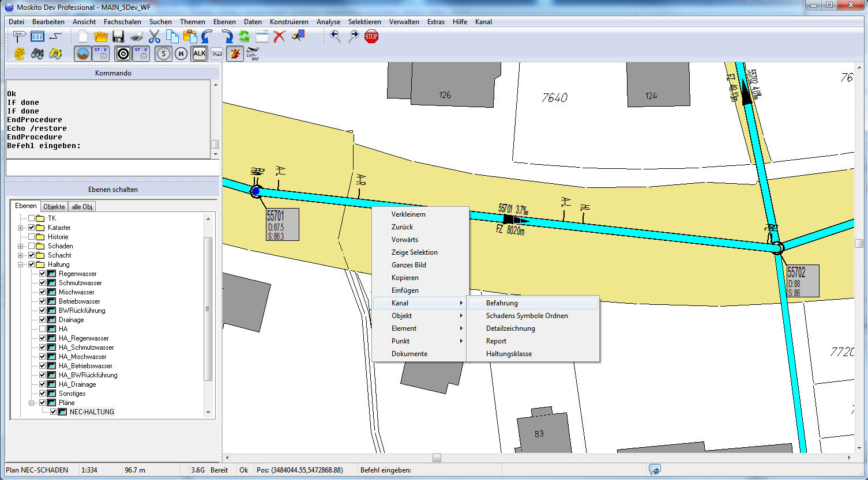Click the Luftbild airplane icon
Viewport: 868px width, 480px height.
click(253, 54)
